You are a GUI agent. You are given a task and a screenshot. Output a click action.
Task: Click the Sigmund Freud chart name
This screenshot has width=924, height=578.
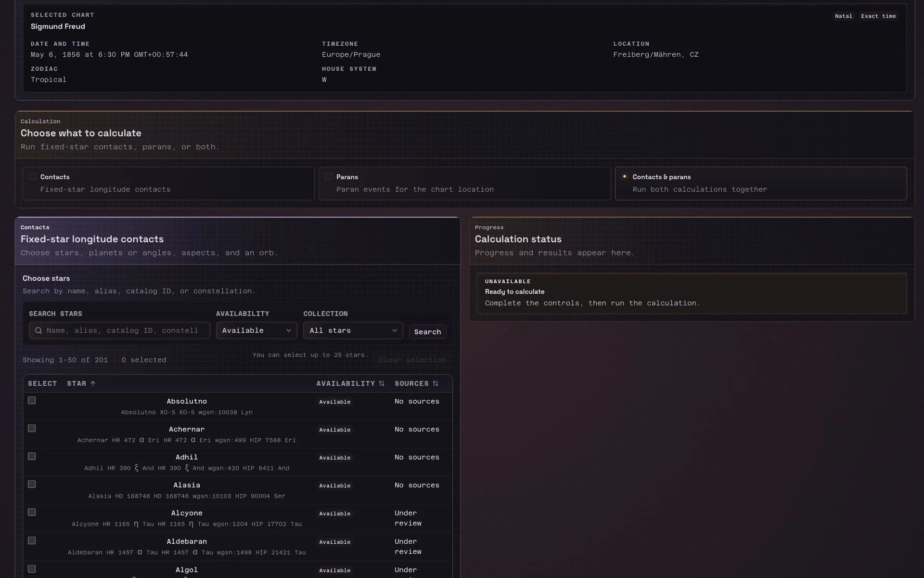pyautogui.click(x=58, y=26)
